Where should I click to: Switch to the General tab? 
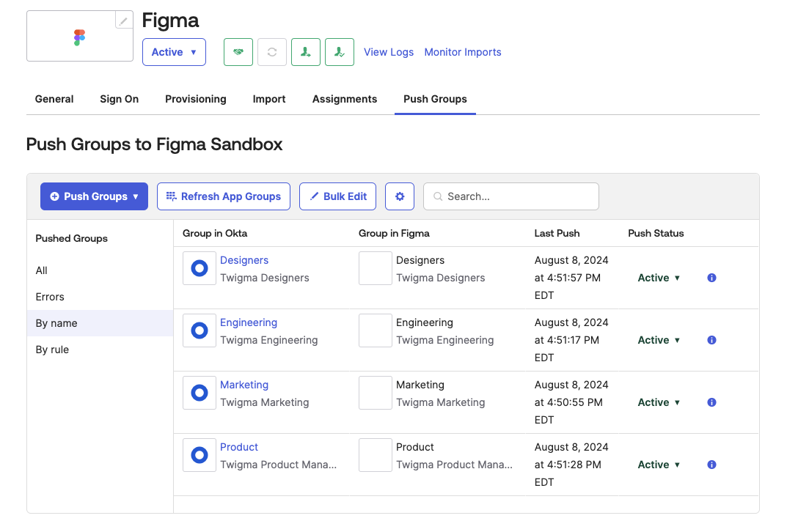pos(54,99)
